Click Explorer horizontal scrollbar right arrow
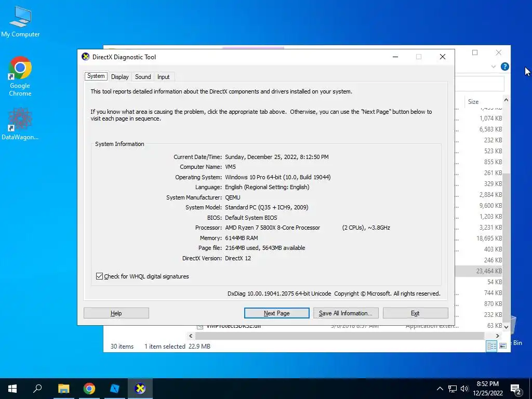This screenshot has height=399, width=532. click(x=497, y=336)
